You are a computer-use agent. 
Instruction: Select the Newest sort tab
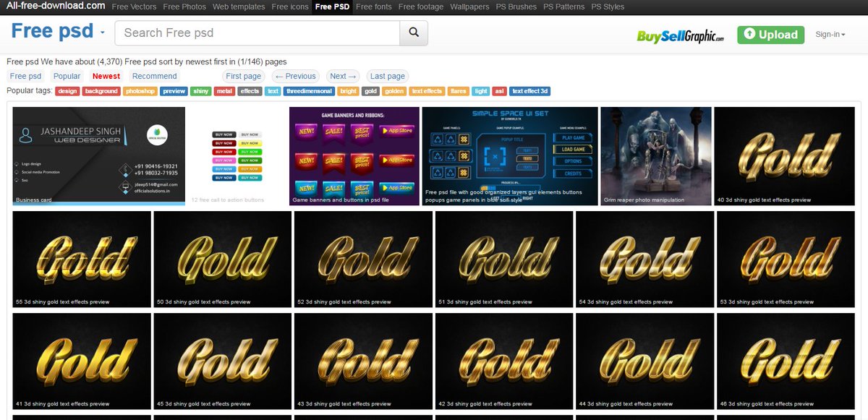(106, 76)
